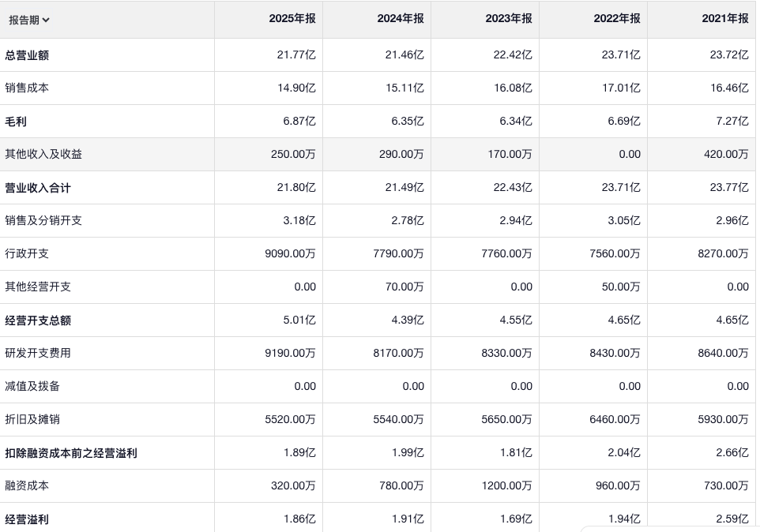Select the 2024年报 column header
Image resolution: width=760 pixels, height=532 pixels.
click(x=400, y=19)
